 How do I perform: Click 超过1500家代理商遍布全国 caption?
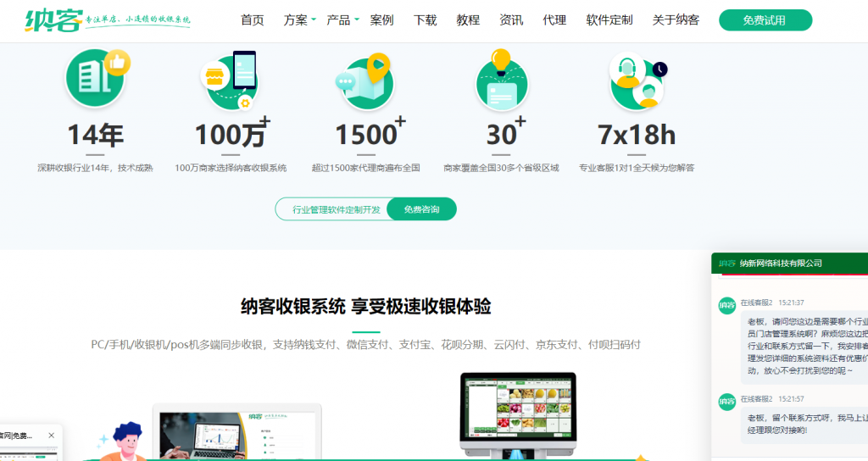366,168
